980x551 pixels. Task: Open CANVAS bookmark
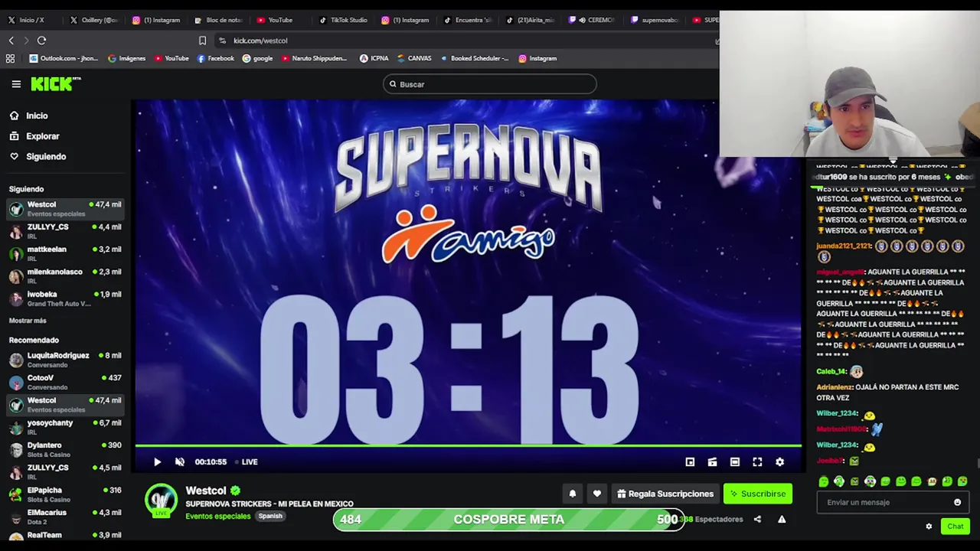click(x=414, y=58)
